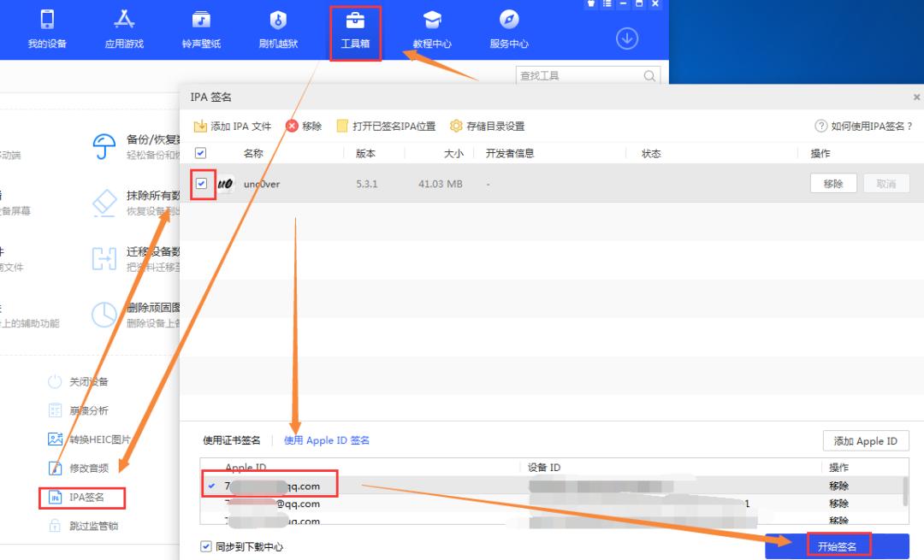Viewport: 924px width, 560px height.
Task: Expand the blue circular down-arrow in the toolbar
Action: (x=627, y=38)
